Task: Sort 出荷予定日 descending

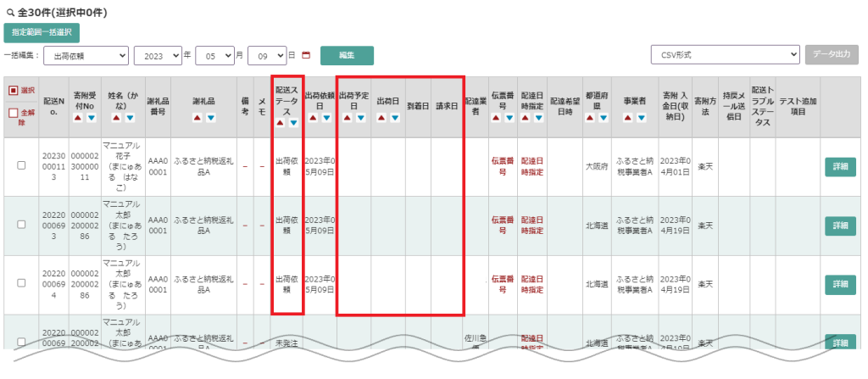Action: coord(359,118)
